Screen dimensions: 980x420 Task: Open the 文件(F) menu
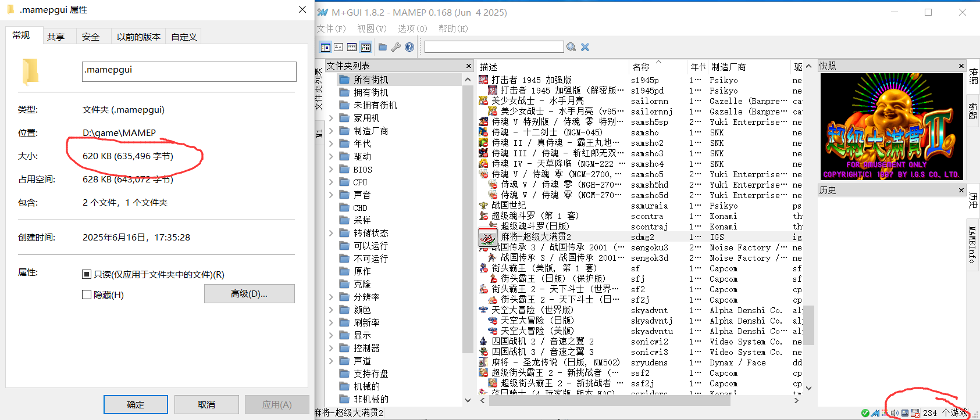coord(331,28)
